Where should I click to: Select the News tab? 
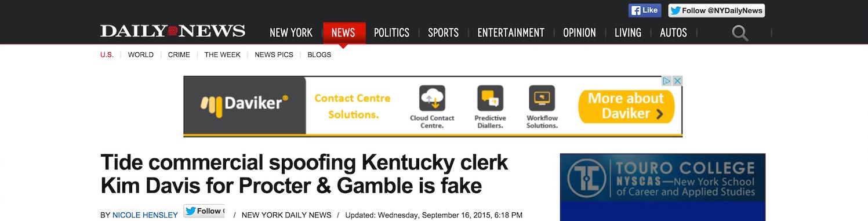344,33
